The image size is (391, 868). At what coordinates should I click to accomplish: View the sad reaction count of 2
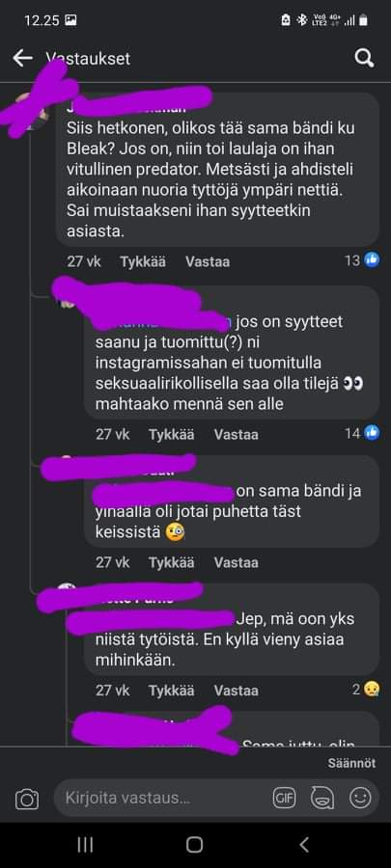pyautogui.click(x=367, y=690)
